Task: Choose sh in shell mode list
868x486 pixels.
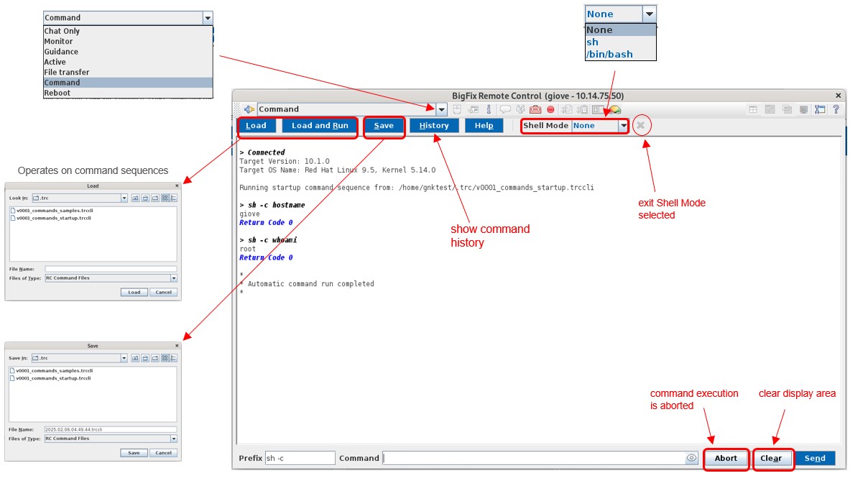Action: pos(621,42)
